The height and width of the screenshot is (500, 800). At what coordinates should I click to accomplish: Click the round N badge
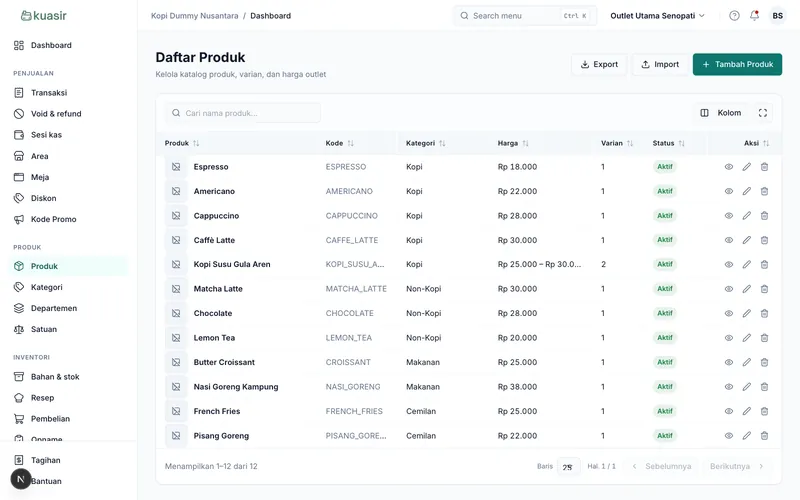[x=21, y=479]
